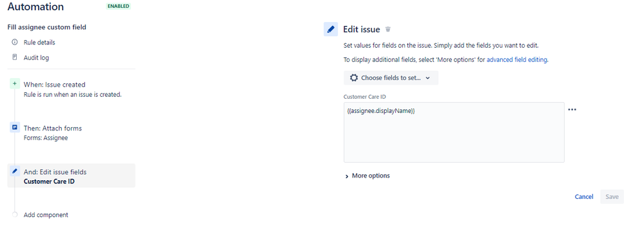Open the Audit log

[x=36, y=57]
